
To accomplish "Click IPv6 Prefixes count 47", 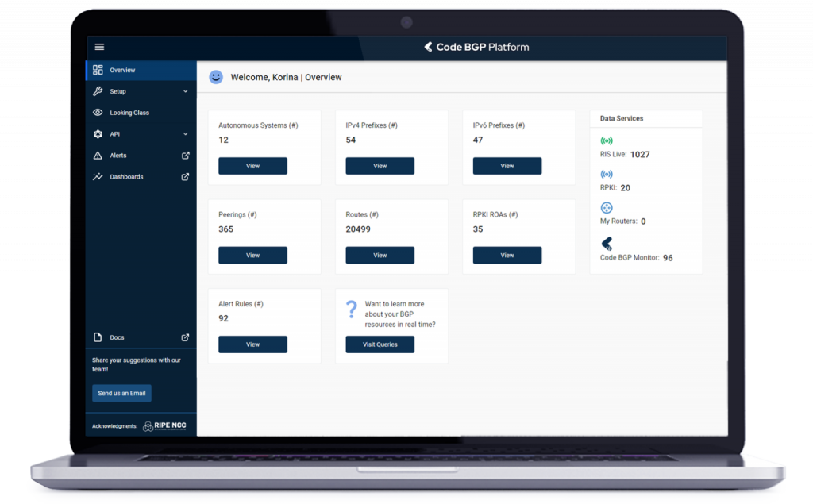I will click(478, 140).
